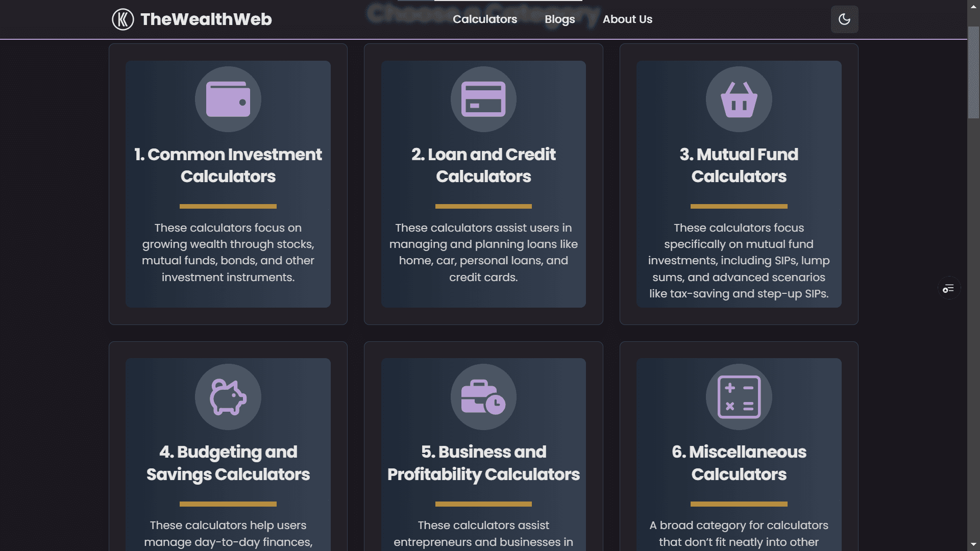Click the wallet icon for Common Investment
Image resolution: width=980 pixels, height=551 pixels.
pos(228,99)
